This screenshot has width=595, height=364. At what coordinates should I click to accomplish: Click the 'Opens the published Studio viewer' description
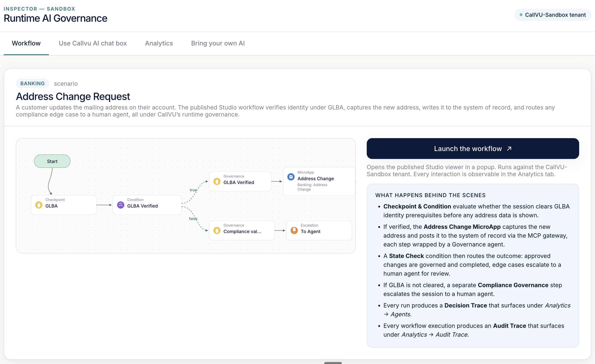point(467,170)
